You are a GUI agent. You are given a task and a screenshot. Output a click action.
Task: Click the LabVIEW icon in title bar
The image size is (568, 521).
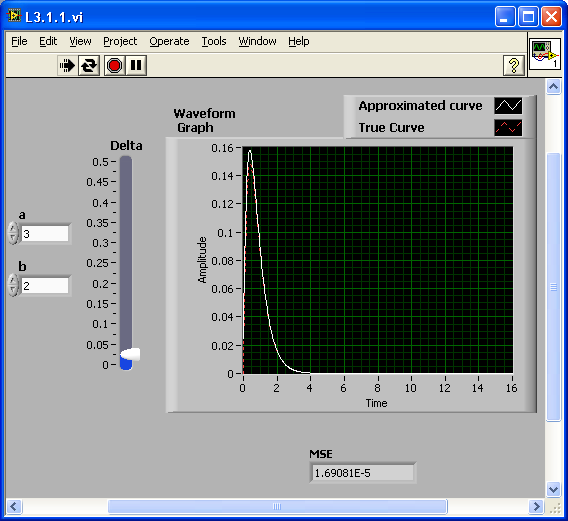click(x=14, y=16)
